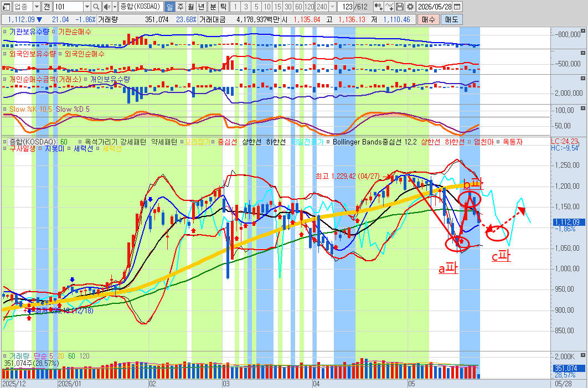Toggle the 엄친아 legend marker
Viewport: 588px width, 388px height.
tap(470, 142)
